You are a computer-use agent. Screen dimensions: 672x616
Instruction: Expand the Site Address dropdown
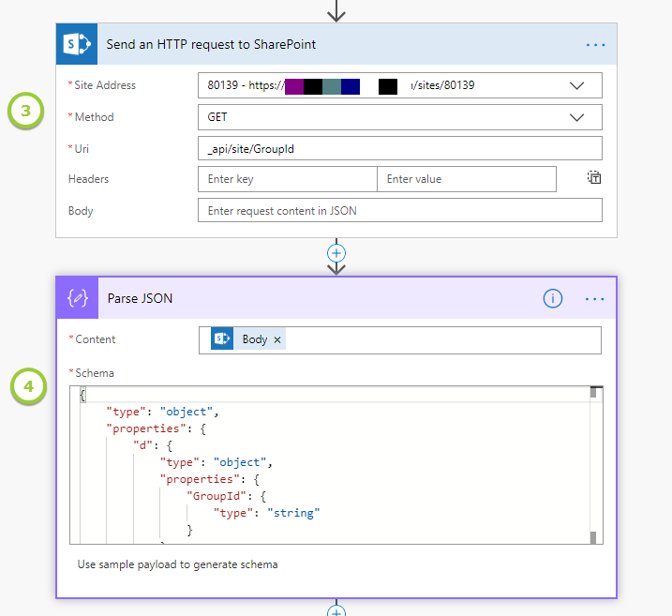(577, 85)
